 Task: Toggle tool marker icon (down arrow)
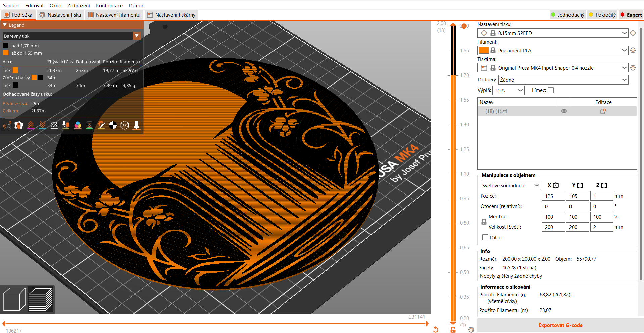[136, 125]
